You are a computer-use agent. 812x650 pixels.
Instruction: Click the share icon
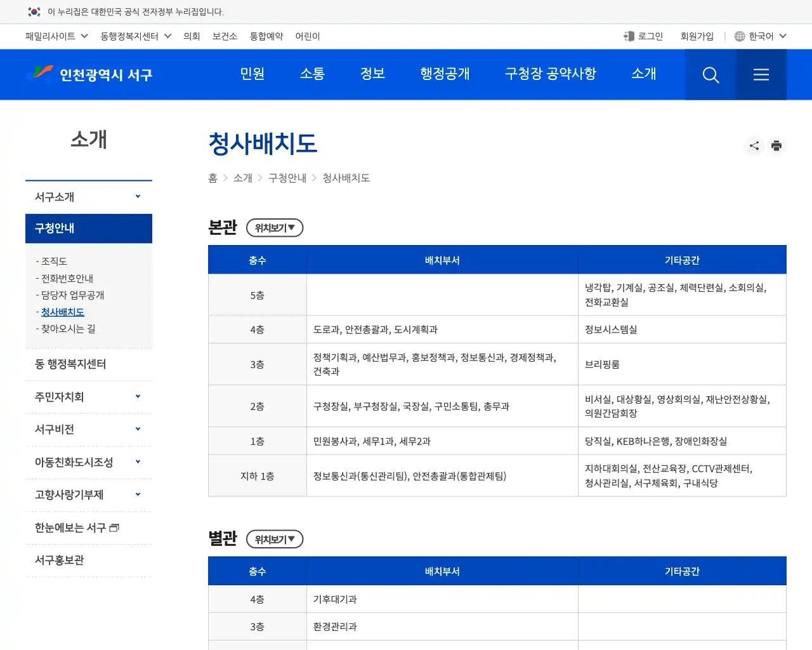(x=754, y=145)
